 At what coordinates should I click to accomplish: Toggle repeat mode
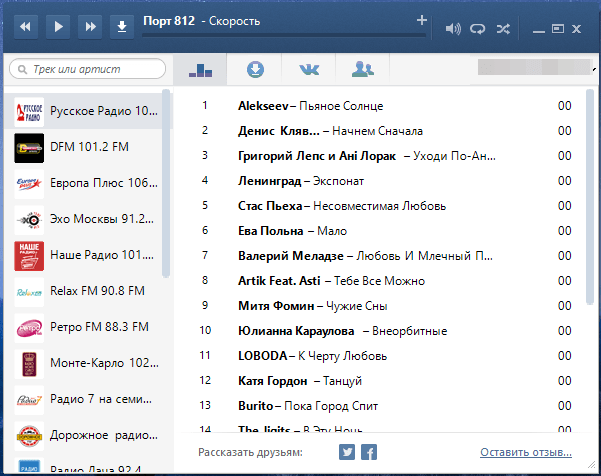478,29
